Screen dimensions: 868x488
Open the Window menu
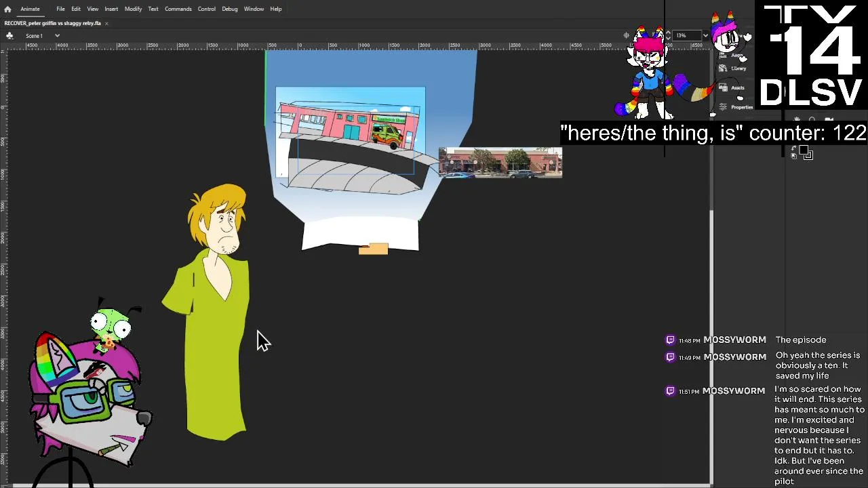[x=254, y=9]
